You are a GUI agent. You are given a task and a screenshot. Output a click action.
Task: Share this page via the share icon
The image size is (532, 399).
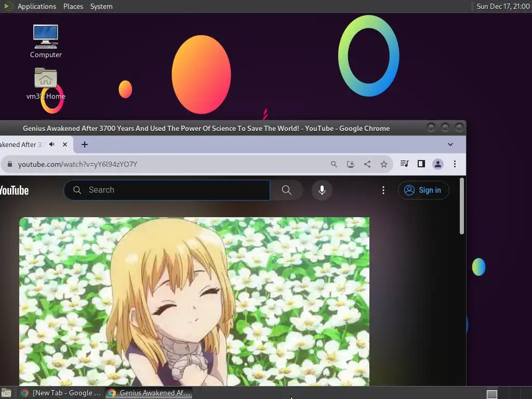pyautogui.click(x=367, y=164)
